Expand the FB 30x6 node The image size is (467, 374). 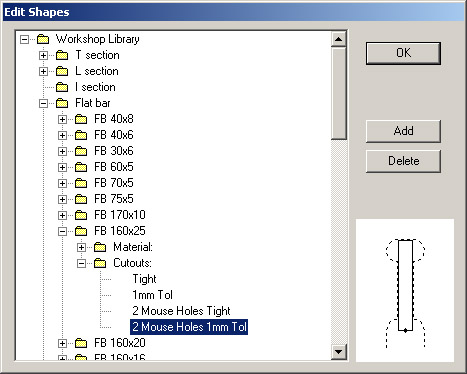62,151
